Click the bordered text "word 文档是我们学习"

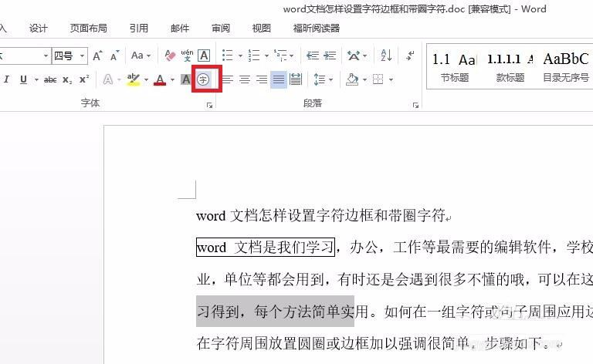coord(266,248)
